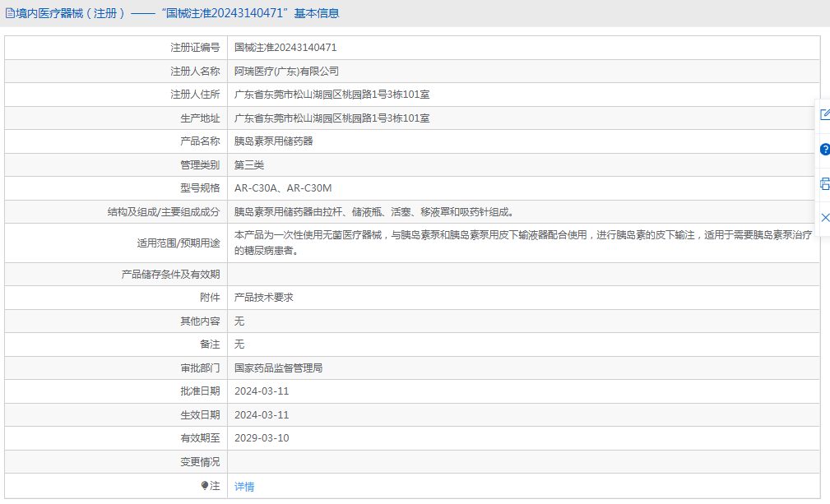Click the 变更情况 label
Image resolution: width=830 pixels, height=504 pixels.
coord(200,462)
